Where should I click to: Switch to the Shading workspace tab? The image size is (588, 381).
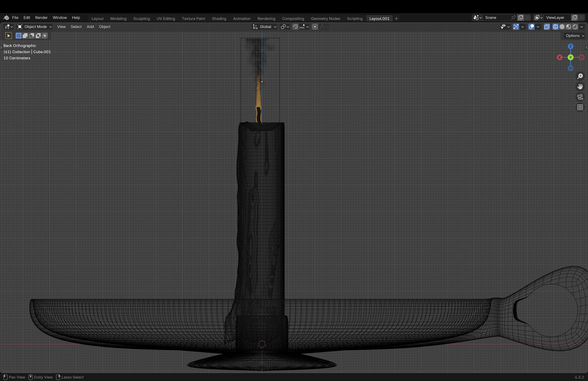[x=219, y=19]
